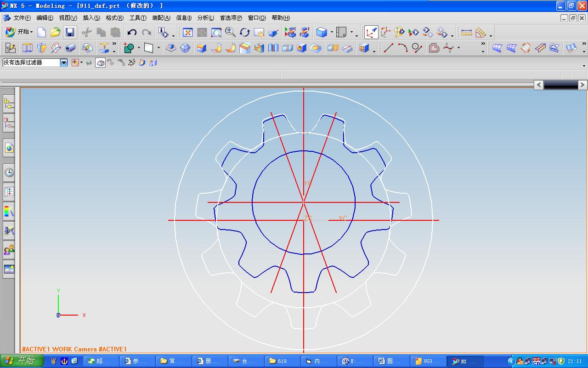Image resolution: width=588 pixels, height=368 pixels.
Task: Fit the view to the window
Action: point(188,32)
